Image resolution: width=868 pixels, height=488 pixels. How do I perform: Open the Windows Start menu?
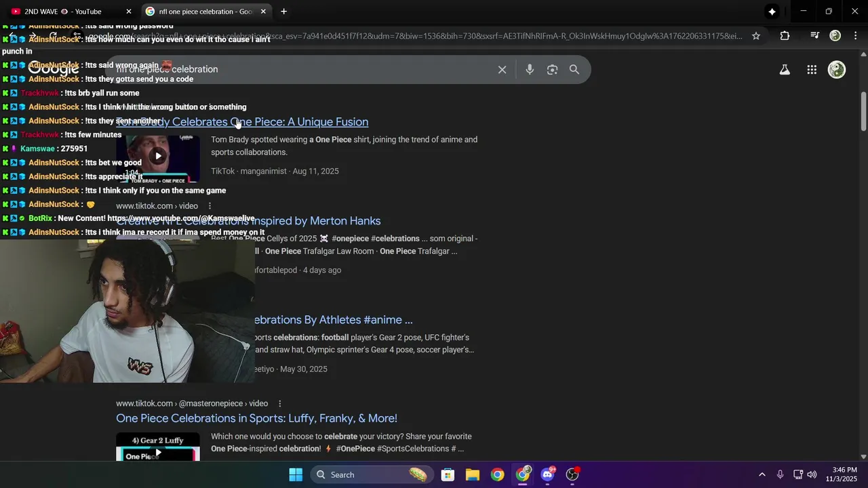296,474
